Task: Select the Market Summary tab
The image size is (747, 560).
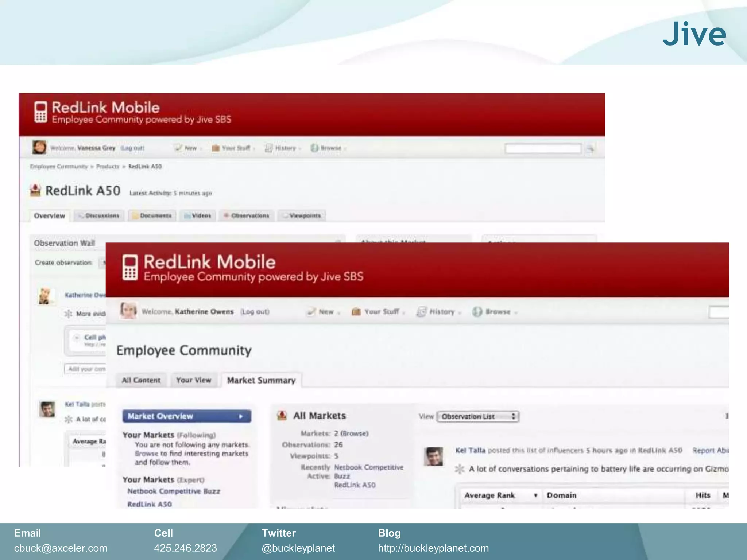Action: click(x=261, y=380)
